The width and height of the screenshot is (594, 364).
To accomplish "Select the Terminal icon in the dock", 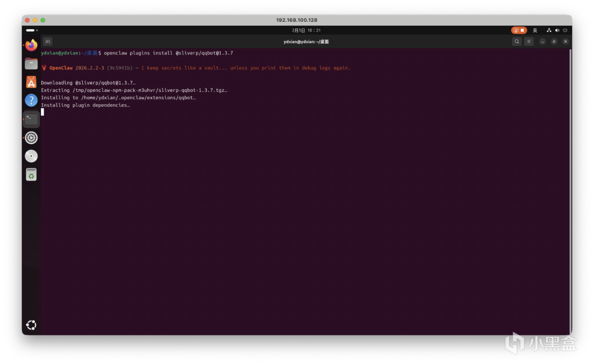I will pos(31,119).
